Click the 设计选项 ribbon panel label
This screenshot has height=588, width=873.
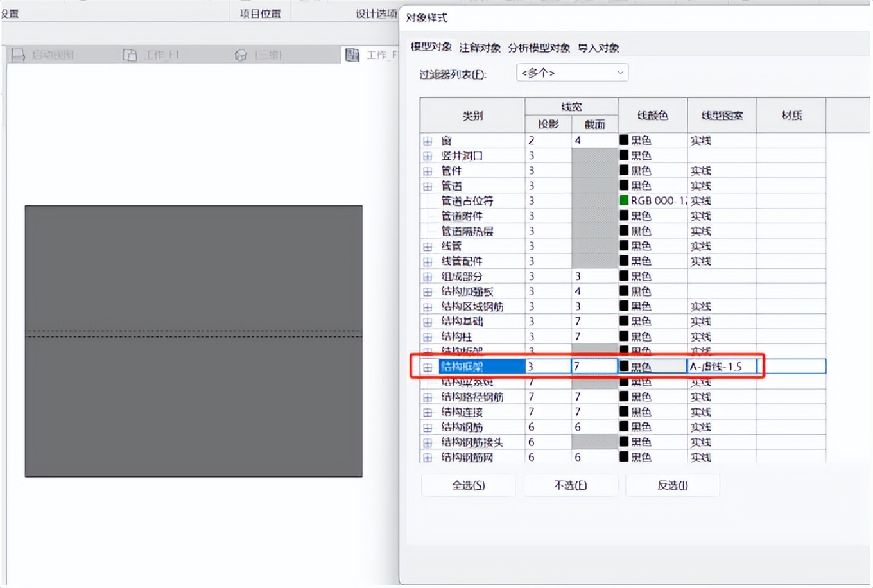click(x=376, y=13)
